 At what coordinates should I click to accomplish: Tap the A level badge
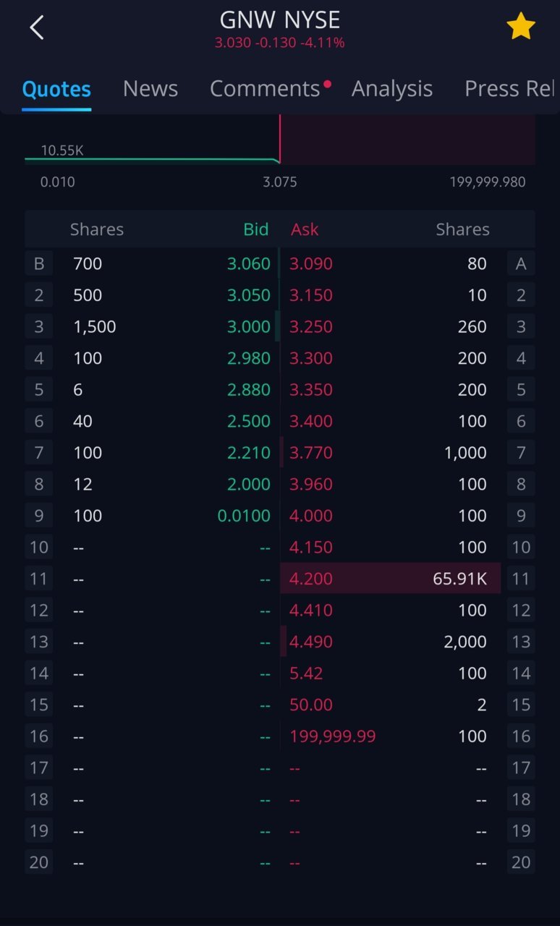(x=521, y=264)
